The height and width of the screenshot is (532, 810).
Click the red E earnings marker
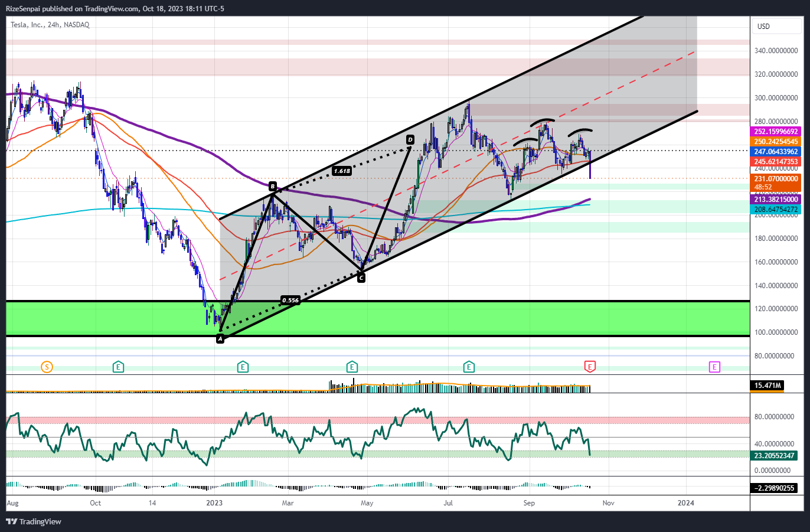(590, 367)
